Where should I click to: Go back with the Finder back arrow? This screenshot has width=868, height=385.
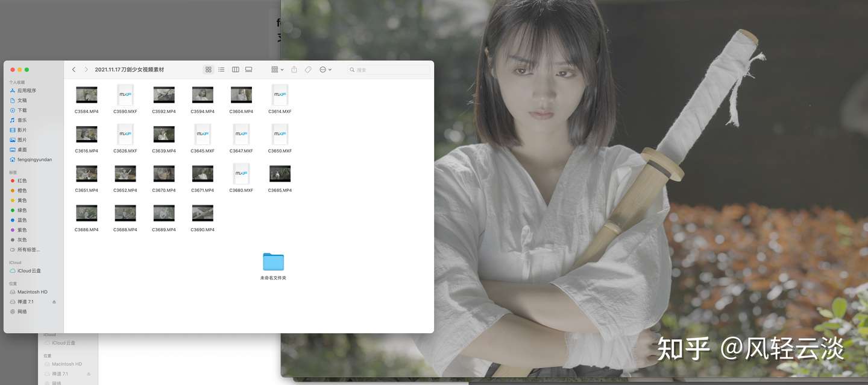point(74,69)
